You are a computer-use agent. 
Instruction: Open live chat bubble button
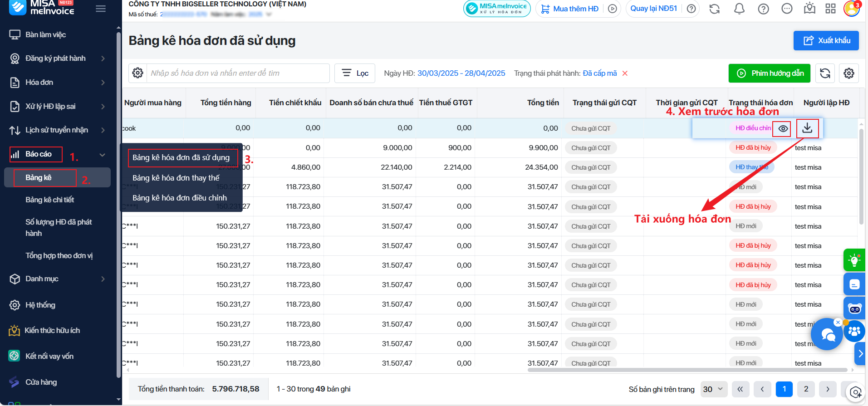click(x=827, y=334)
